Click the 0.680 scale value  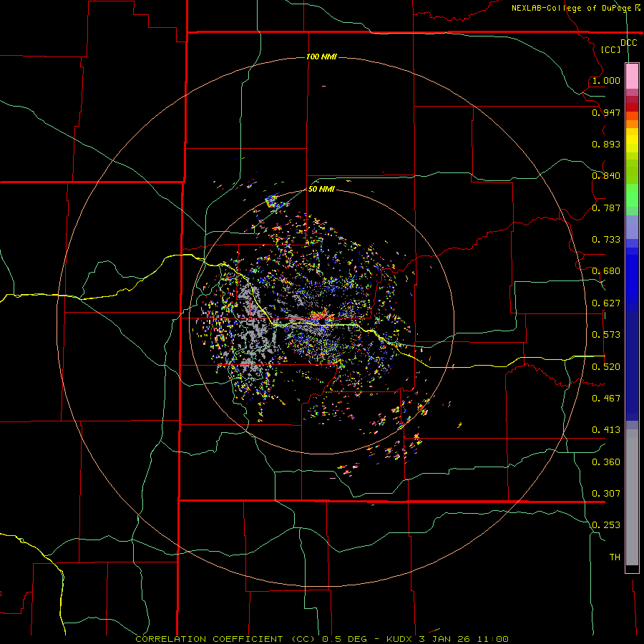click(606, 271)
